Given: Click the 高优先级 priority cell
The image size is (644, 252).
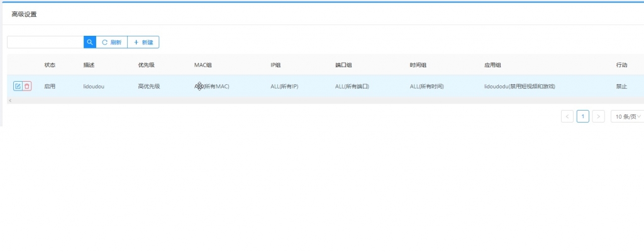Looking at the screenshot, I should pyautogui.click(x=149, y=87).
